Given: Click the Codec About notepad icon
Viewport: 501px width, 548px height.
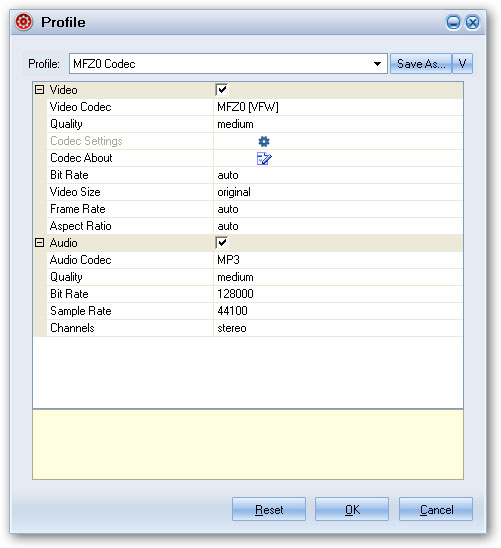Looking at the screenshot, I should tap(264, 158).
